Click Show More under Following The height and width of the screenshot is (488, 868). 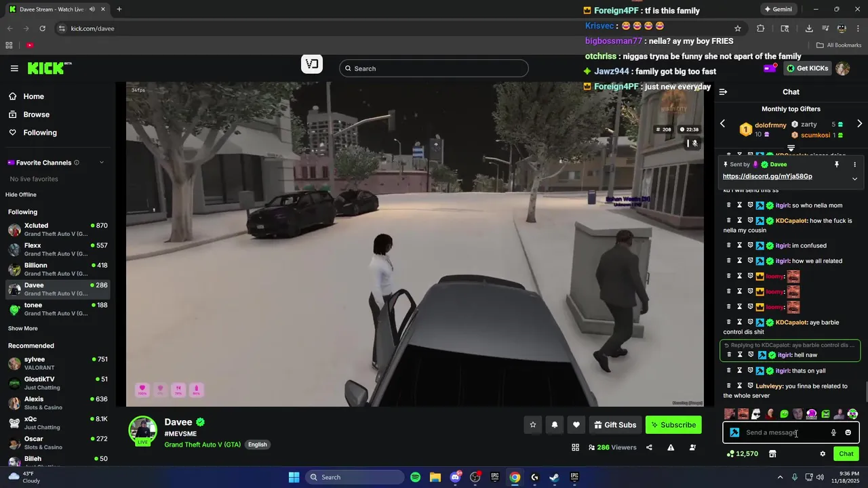click(22, 329)
